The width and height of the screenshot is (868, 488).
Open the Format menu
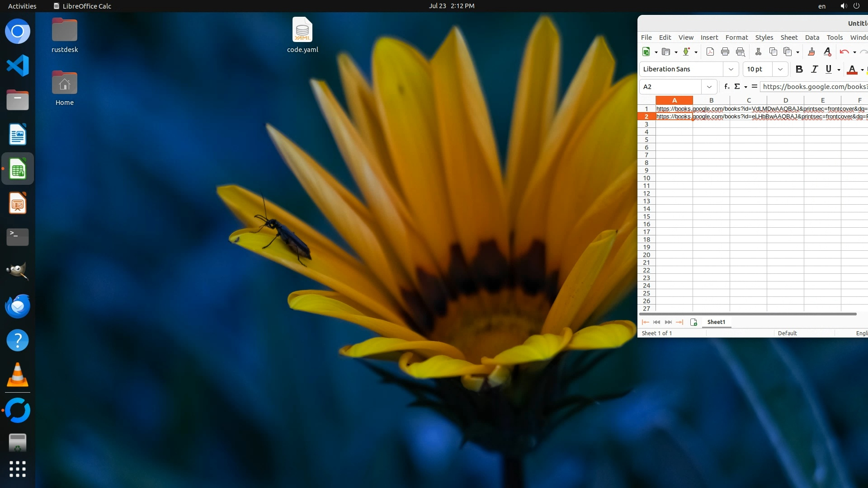pos(736,38)
